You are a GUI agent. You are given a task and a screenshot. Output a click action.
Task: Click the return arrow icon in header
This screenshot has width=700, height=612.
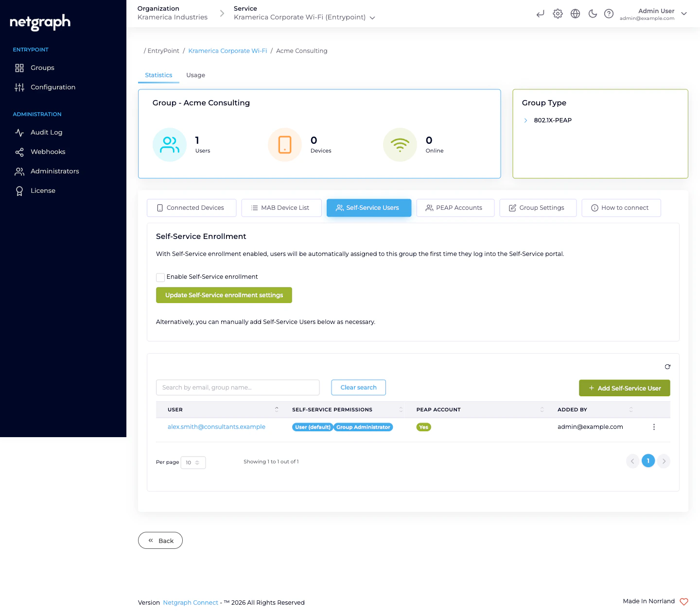540,14
